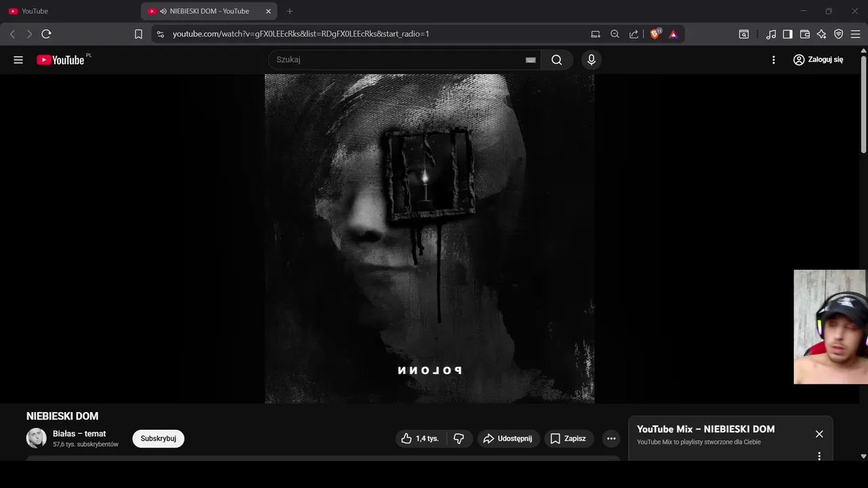Toggle the browser sidebar panel
The height and width of the screenshot is (488, 868).
[x=787, y=34]
